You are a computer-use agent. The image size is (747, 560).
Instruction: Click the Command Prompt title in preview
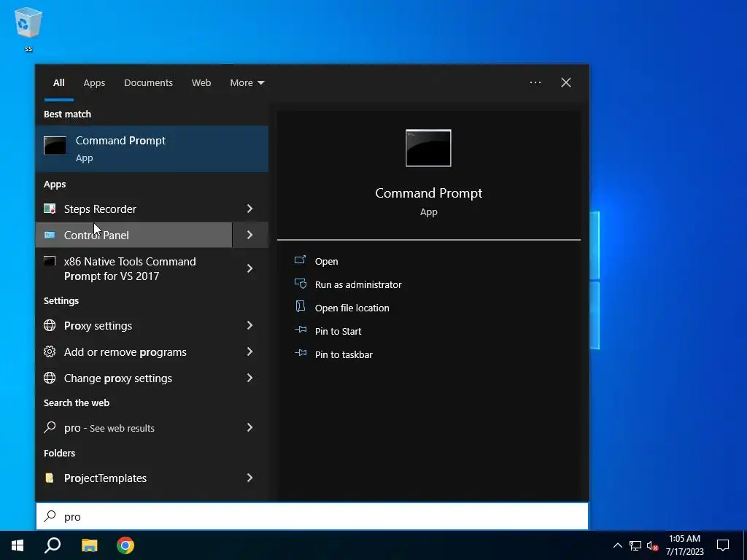pyautogui.click(x=428, y=192)
